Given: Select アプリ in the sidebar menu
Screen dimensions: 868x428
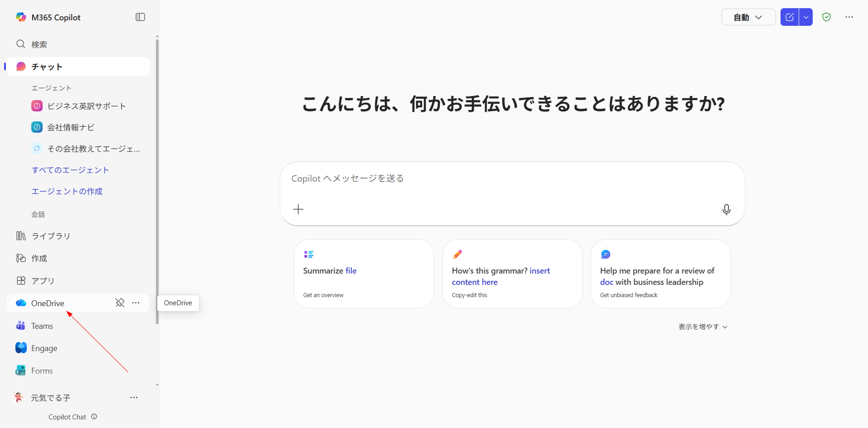Looking at the screenshot, I should [x=43, y=281].
